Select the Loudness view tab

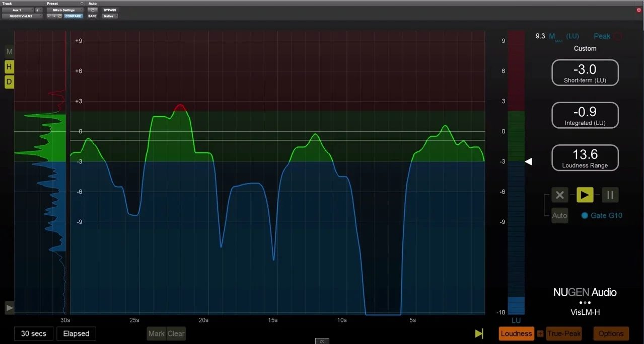pyautogui.click(x=516, y=333)
